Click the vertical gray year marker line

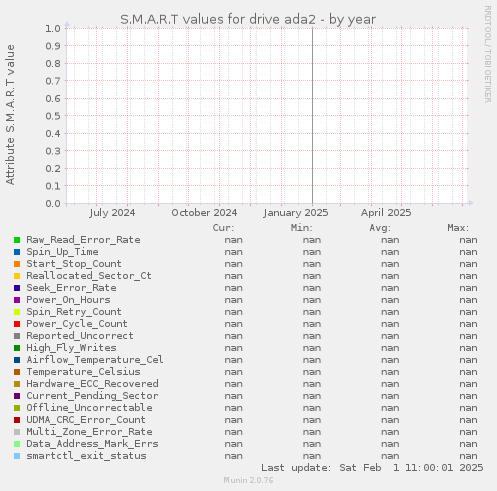click(312, 116)
